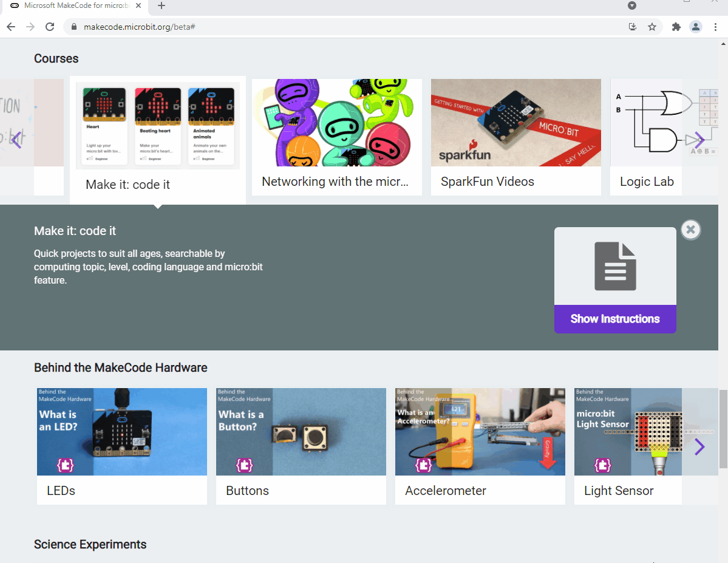Open the Chrome three-dot menu
This screenshot has height=563, width=728.
716,27
